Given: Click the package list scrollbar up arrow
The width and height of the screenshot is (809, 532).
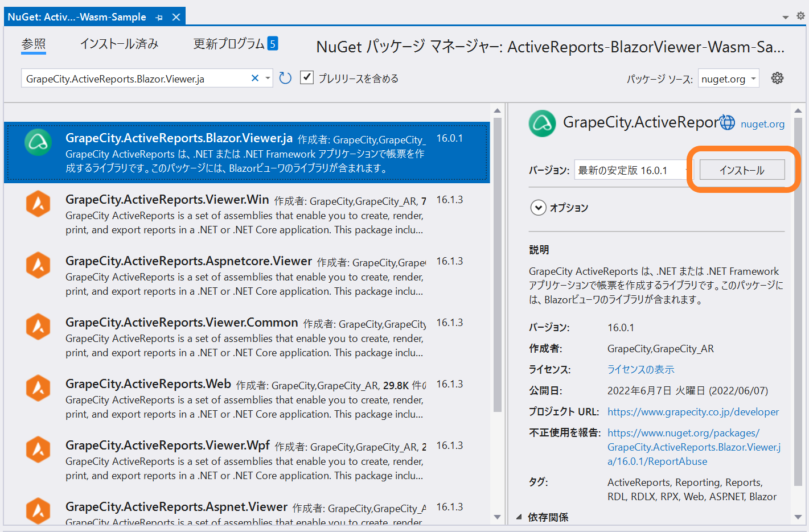Looking at the screenshot, I should coord(497,111).
